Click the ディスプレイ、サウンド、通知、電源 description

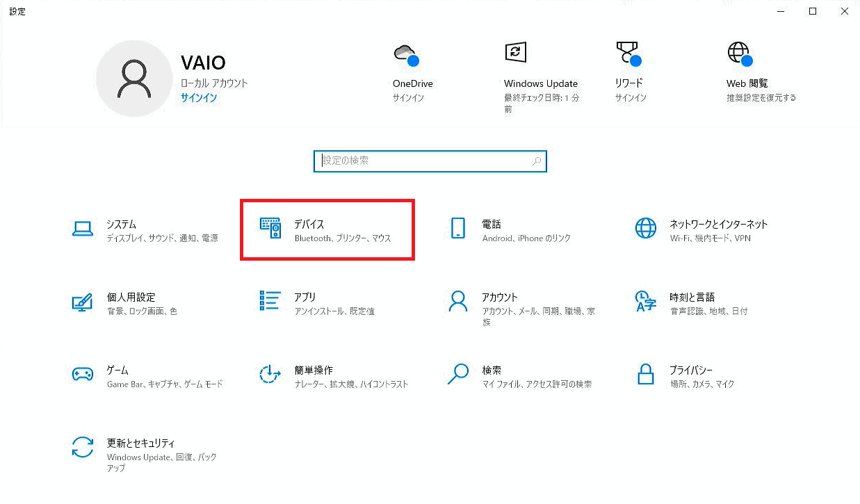tap(163, 238)
